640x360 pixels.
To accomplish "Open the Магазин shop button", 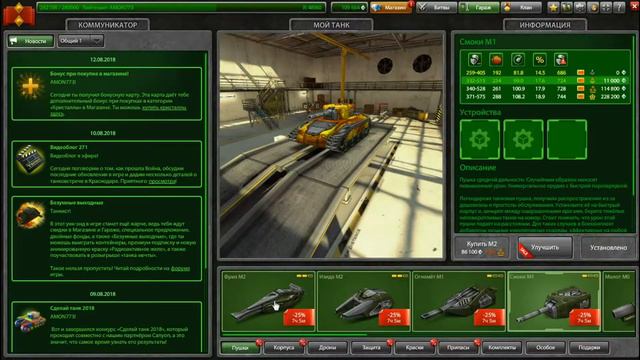I will tap(391, 7).
